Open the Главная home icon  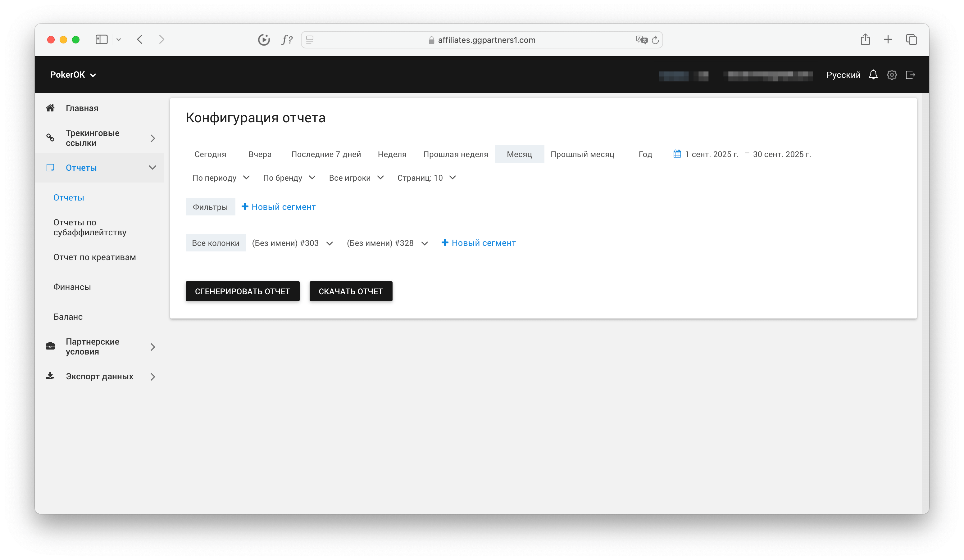point(50,108)
